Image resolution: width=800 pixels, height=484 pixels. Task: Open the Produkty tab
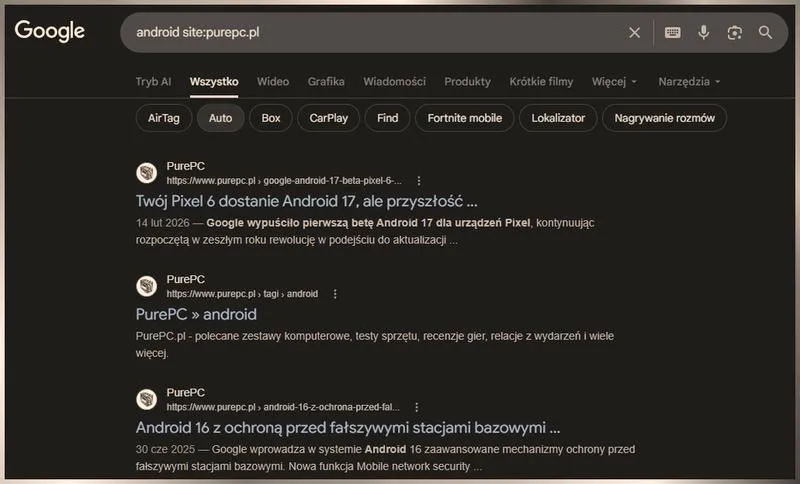[x=467, y=82]
